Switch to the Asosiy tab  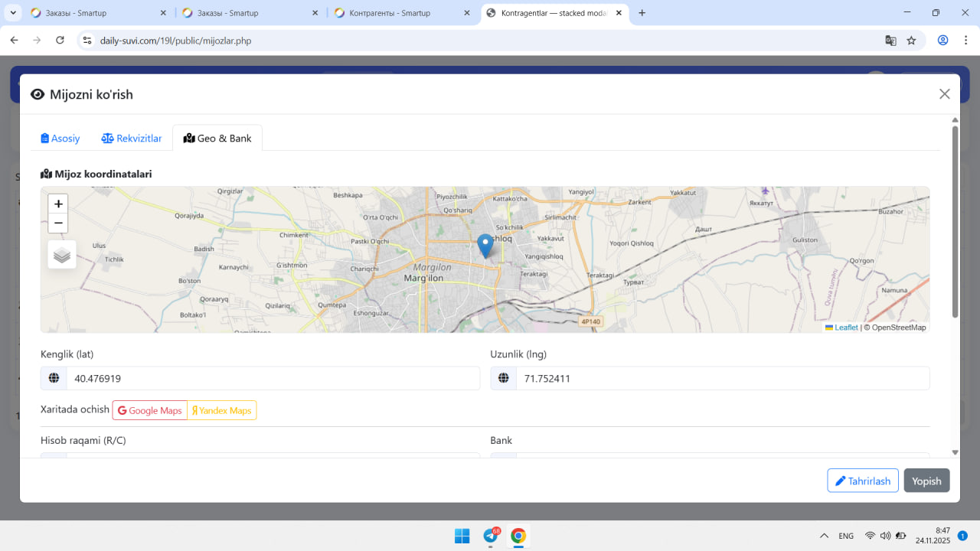pos(60,139)
